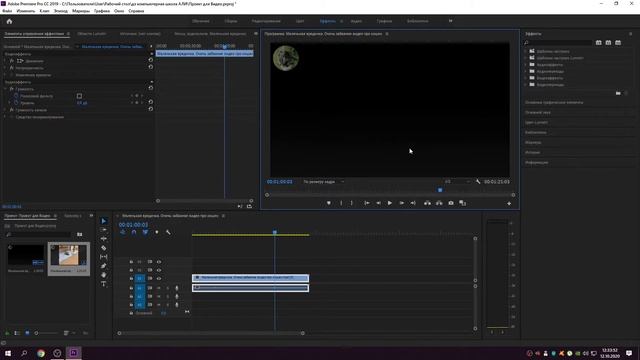Viewport: 640px width, 360px height.
Task: Go to In point in Program monitor
Action: tap(367, 203)
